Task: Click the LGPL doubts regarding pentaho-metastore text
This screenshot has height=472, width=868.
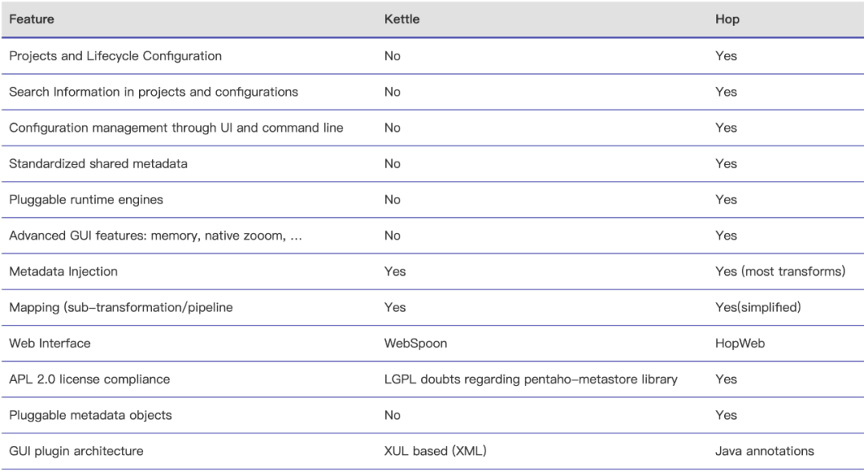Action: [530, 379]
